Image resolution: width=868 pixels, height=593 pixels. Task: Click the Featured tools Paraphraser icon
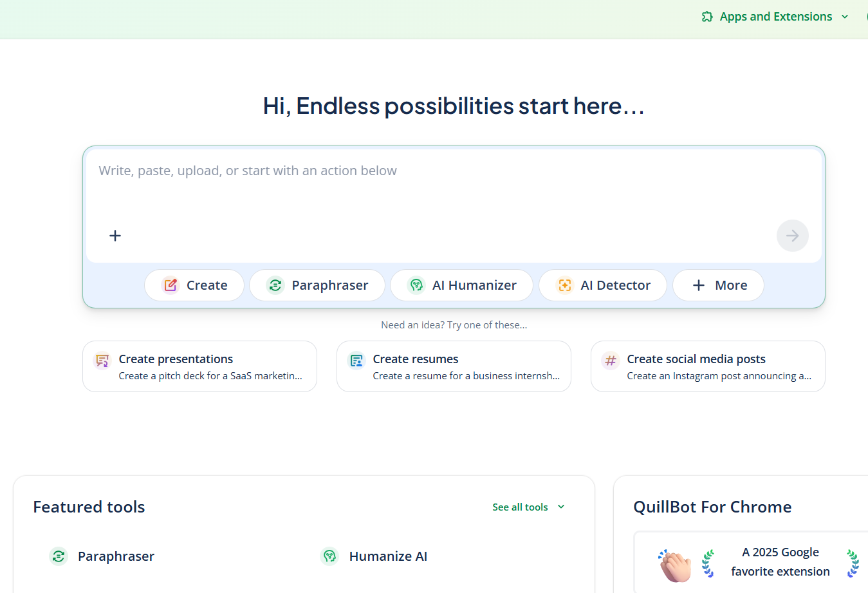pos(59,556)
